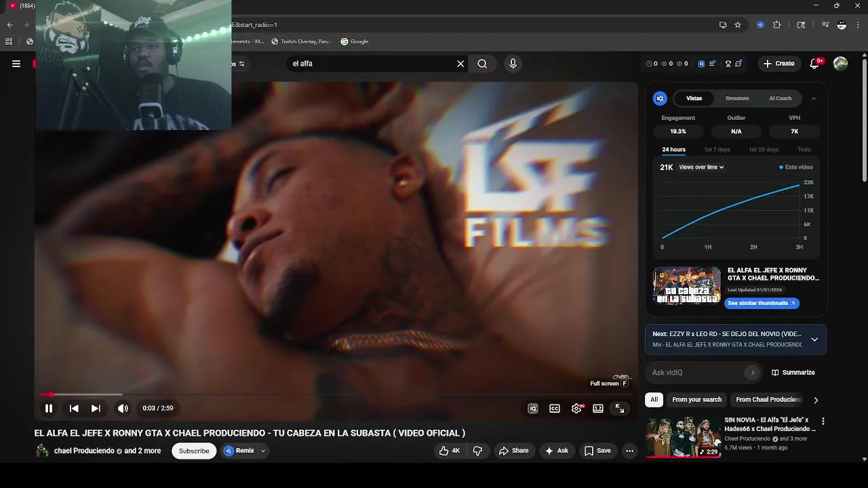This screenshot has height=488, width=868.
Task: Open the vidIQ icon in YouTube header toolbar
Action: pyautogui.click(x=701, y=64)
